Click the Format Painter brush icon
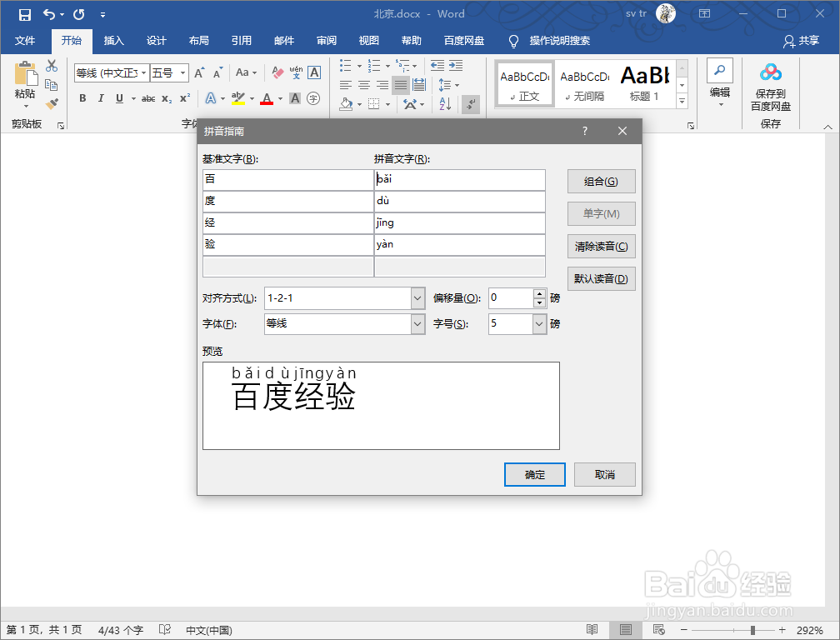The width and height of the screenshot is (840, 640). pyautogui.click(x=52, y=103)
